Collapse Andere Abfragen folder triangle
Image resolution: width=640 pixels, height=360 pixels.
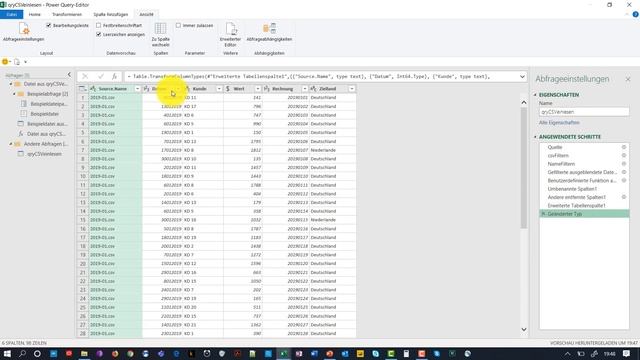click(11, 144)
